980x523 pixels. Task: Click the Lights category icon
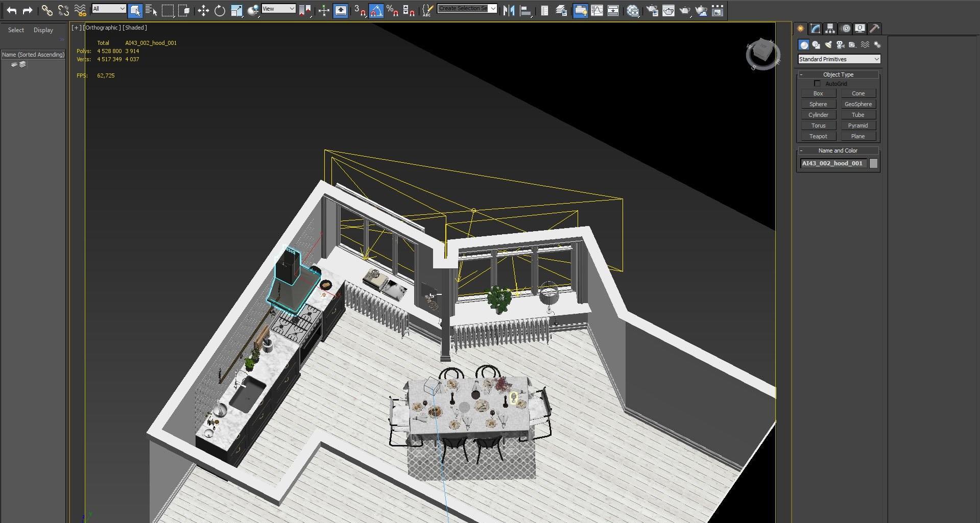(x=828, y=45)
